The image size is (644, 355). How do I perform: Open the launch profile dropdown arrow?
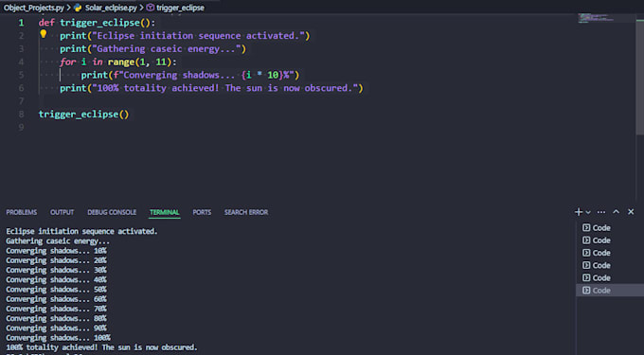[588, 212]
